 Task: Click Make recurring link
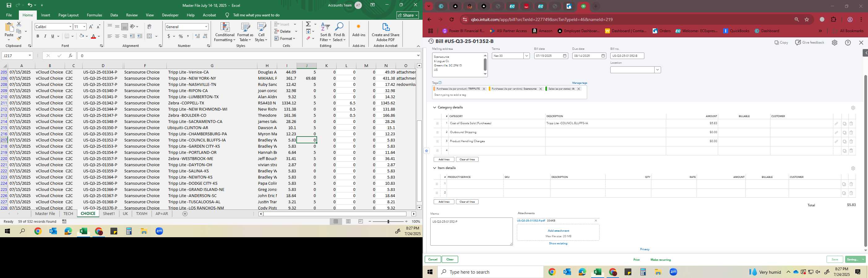click(x=660, y=260)
